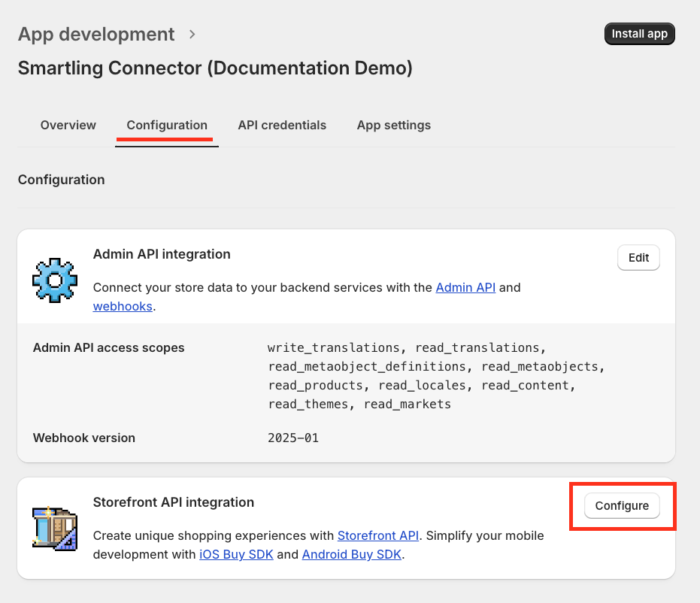Click the read_themes scope text

308,404
